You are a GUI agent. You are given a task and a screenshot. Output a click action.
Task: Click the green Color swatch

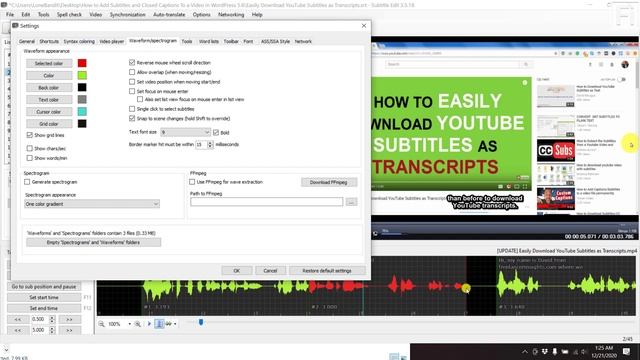82,75
